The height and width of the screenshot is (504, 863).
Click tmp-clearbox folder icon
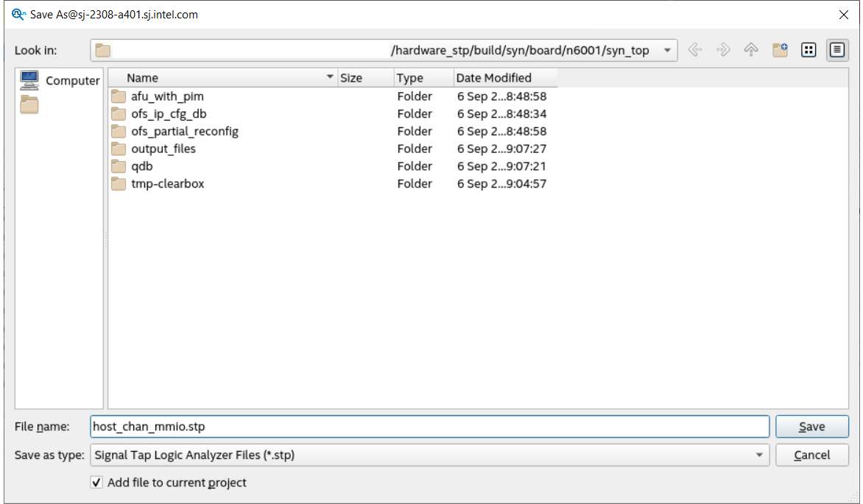[119, 184]
